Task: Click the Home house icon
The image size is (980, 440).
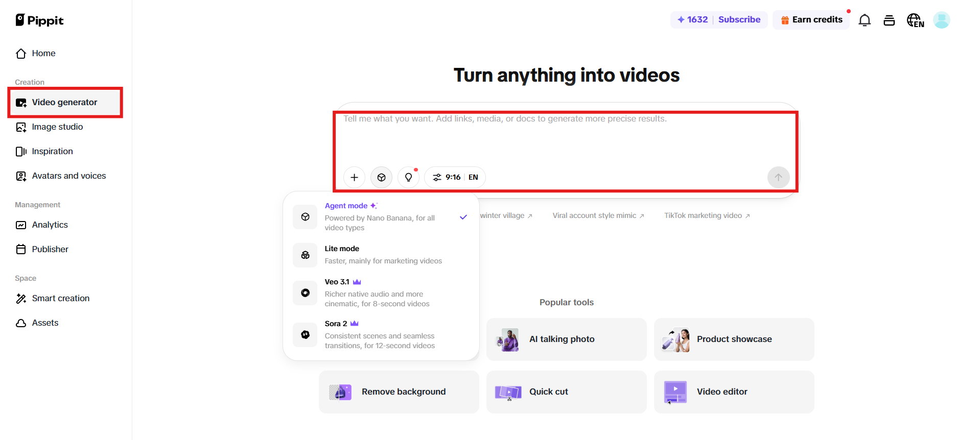Action: pos(21,54)
